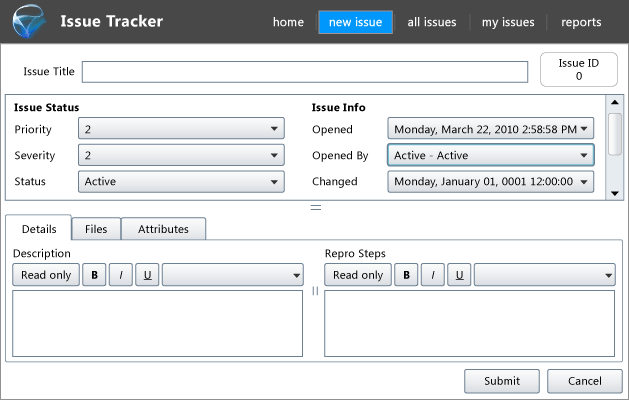Open the Priority dropdown

tap(181, 129)
